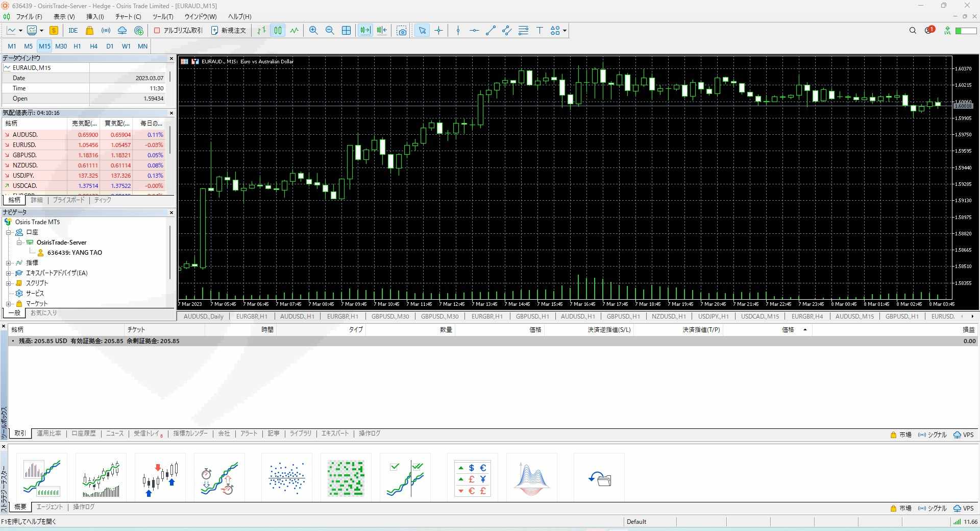Image resolution: width=980 pixels, height=531 pixels.
Task: Open the チャート(C) menu
Action: click(128, 16)
